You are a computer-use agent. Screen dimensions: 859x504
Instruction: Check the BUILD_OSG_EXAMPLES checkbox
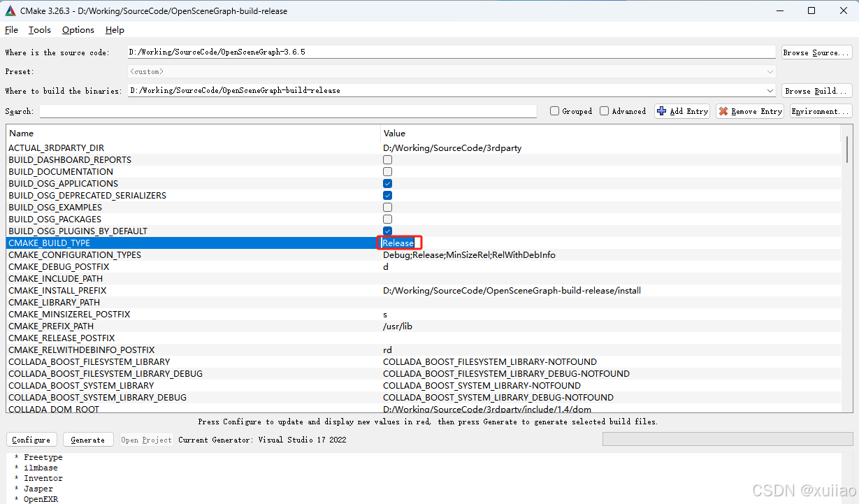click(x=387, y=207)
